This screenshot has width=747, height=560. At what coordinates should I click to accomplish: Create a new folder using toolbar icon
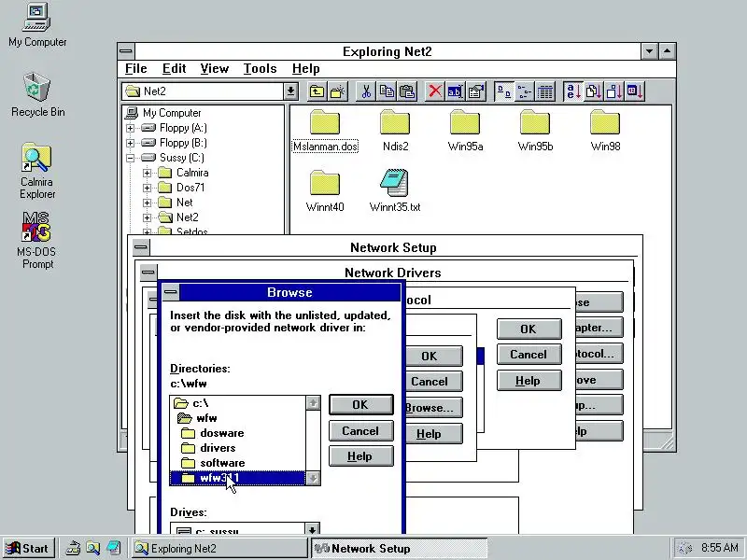click(337, 91)
